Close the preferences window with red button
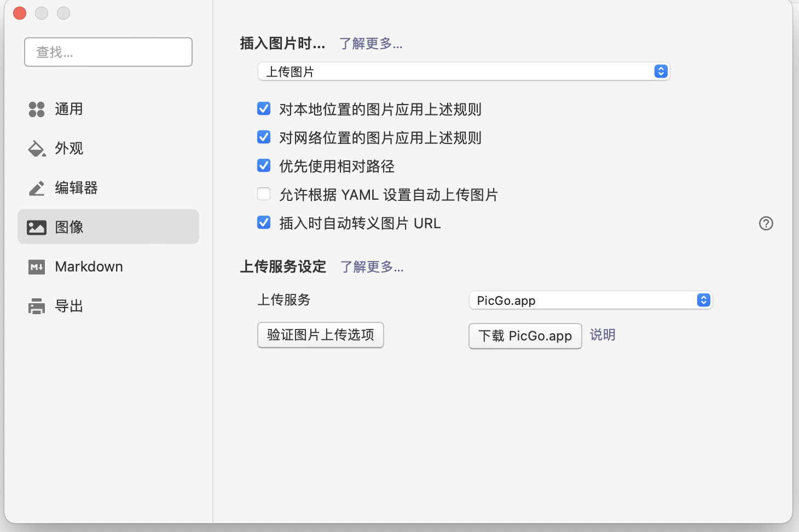 pyautogui.click(x=20, y=13)
